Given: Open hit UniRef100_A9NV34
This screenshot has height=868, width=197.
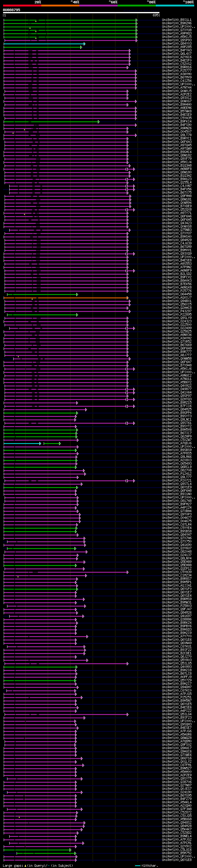Looking at the screenshot, I should point(177,335).
